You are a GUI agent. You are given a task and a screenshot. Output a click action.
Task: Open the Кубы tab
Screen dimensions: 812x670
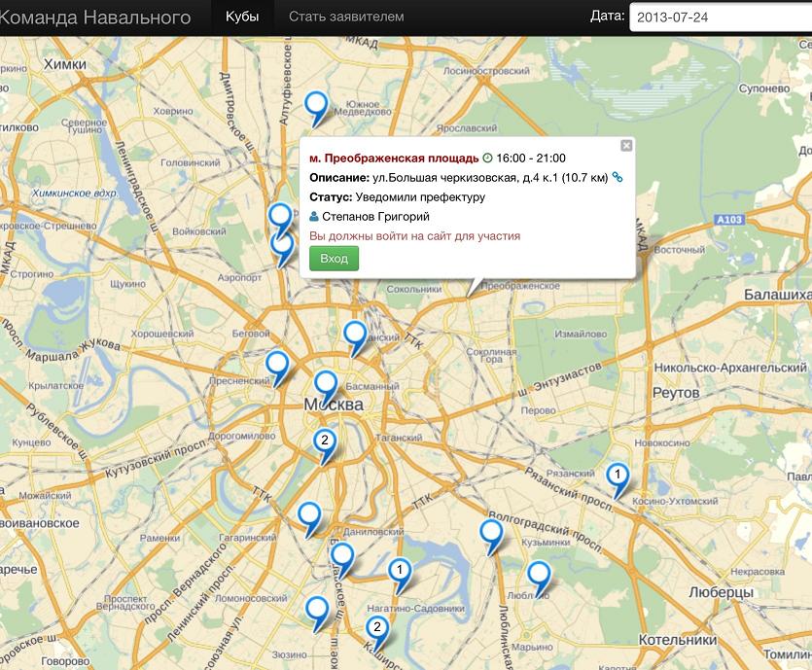tap(242, 17)
